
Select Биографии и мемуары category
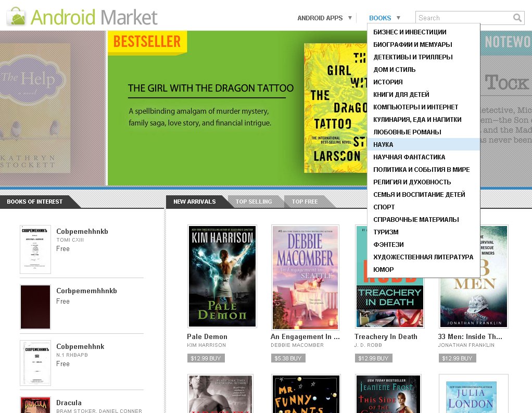(423, 44)
